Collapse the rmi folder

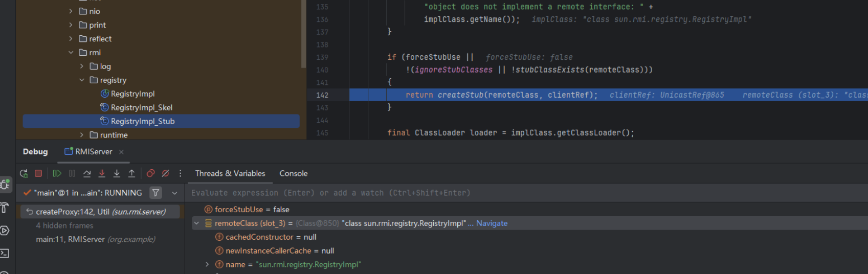71,53
